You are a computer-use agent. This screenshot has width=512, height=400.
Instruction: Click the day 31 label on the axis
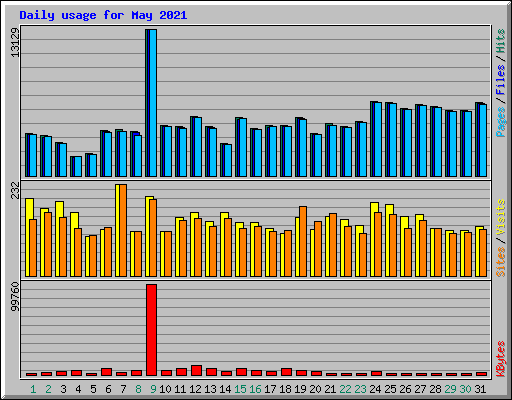click(x=480, y=389)
